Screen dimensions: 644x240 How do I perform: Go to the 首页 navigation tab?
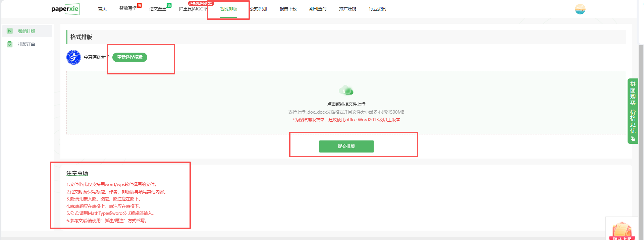(x=102, y=9)
